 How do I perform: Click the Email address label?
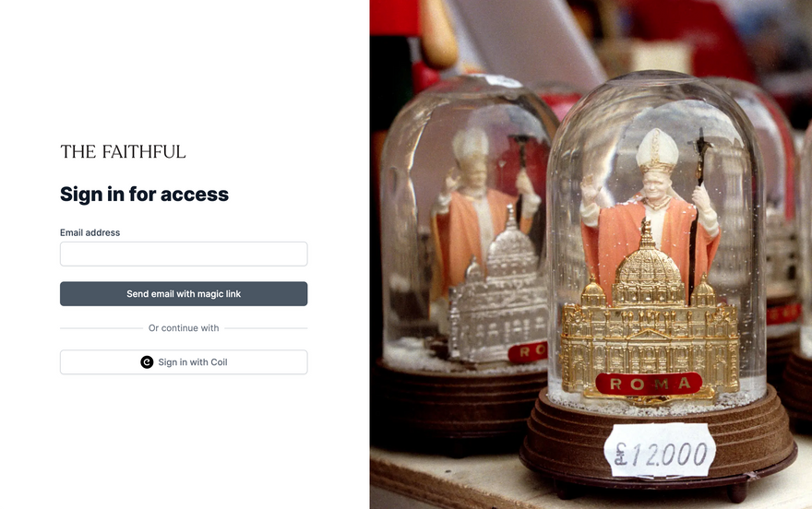90,232
